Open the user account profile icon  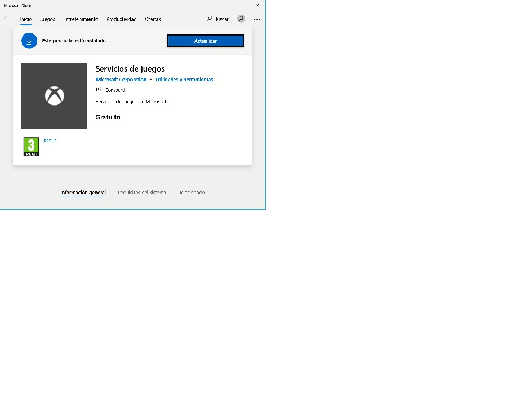(x=241, y=19)
